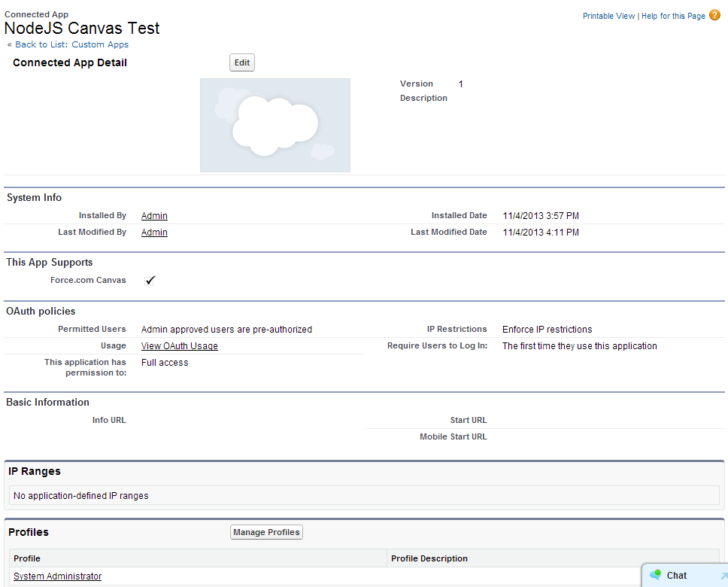Viewport: 728px width, 587px height.
Task: Click the Mobile Start URL label
Action: (453, 437)
